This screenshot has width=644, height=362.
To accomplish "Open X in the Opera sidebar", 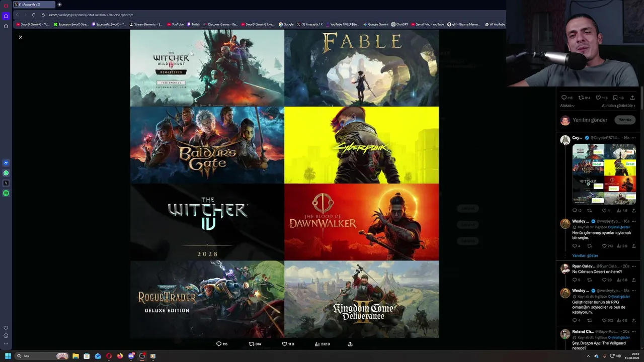I will click(6, 183).
